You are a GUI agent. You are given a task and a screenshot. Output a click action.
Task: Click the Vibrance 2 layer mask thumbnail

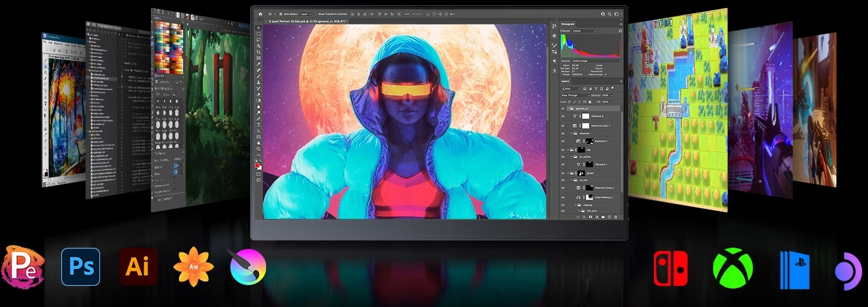[x=585, y=116]
